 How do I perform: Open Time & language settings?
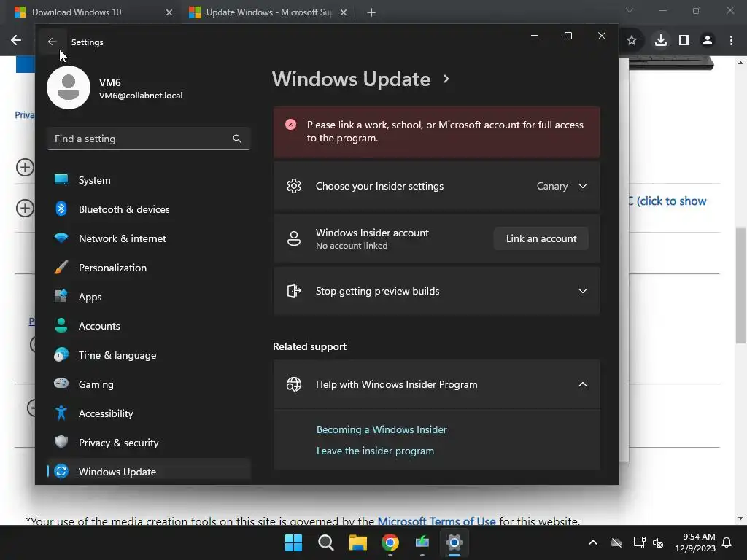[149, 355]
